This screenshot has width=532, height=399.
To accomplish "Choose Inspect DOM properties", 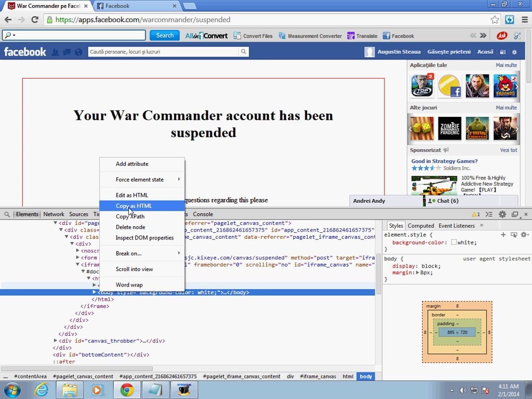I will pos(142,238).
